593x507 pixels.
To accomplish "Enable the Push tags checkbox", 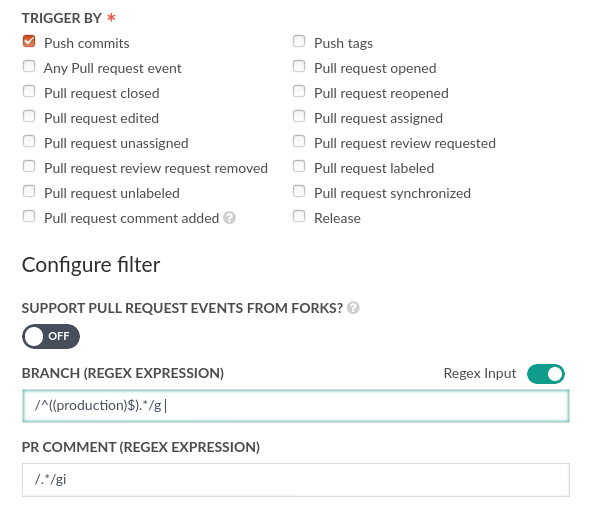I will pos(299,41).
